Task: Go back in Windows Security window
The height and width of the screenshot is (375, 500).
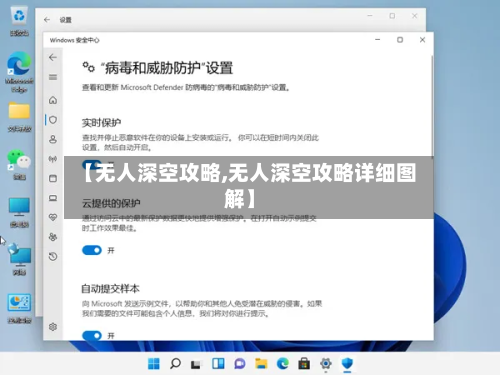Action: (53, 58)
